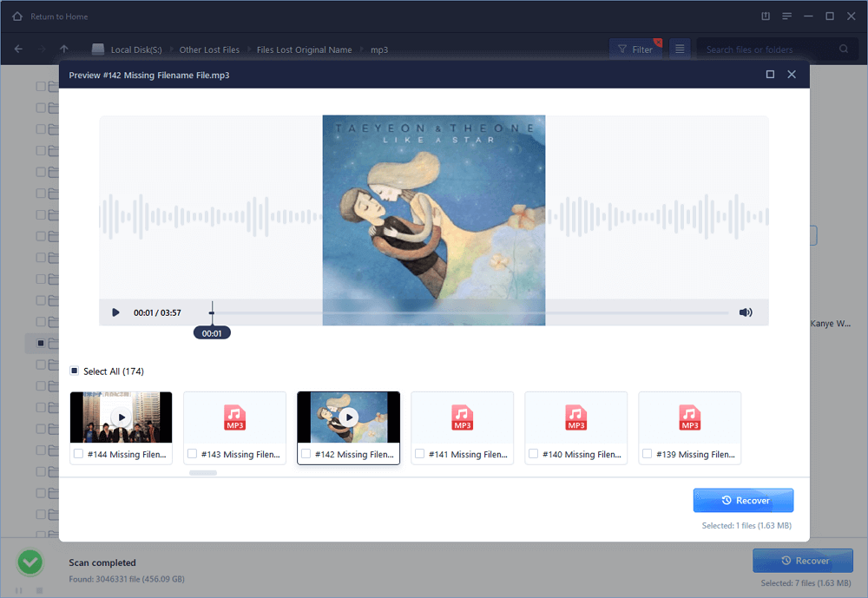This screenshot has height=598, width=868.
Task: Click the scan pause icon
Action: (19, 590)
